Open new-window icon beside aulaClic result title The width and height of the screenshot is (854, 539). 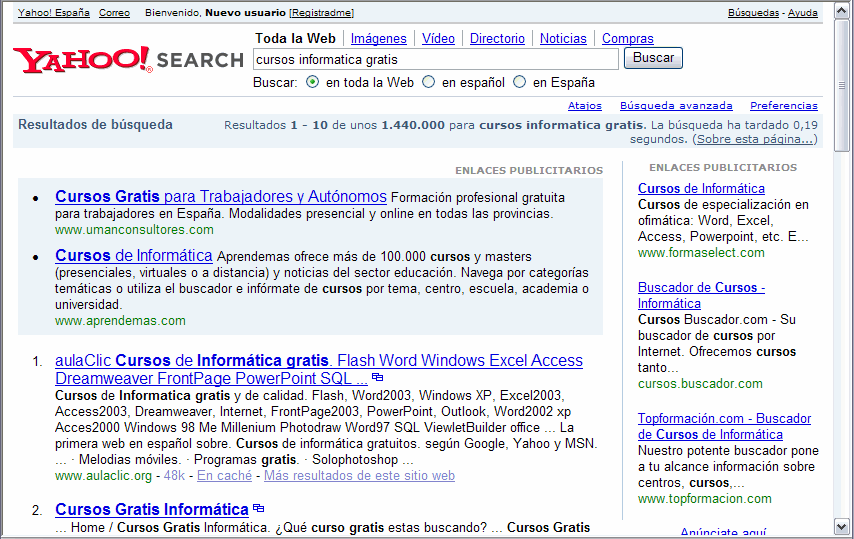point(377,377)
